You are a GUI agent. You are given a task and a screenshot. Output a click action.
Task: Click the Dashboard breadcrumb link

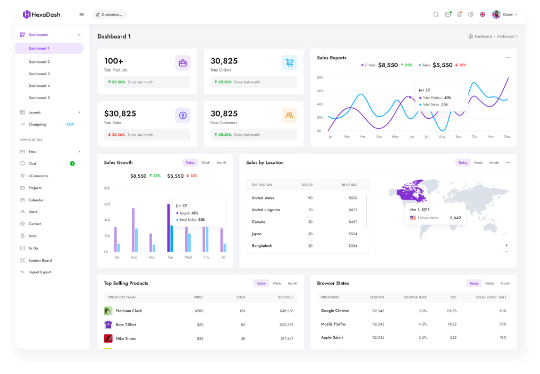point(483,36)
